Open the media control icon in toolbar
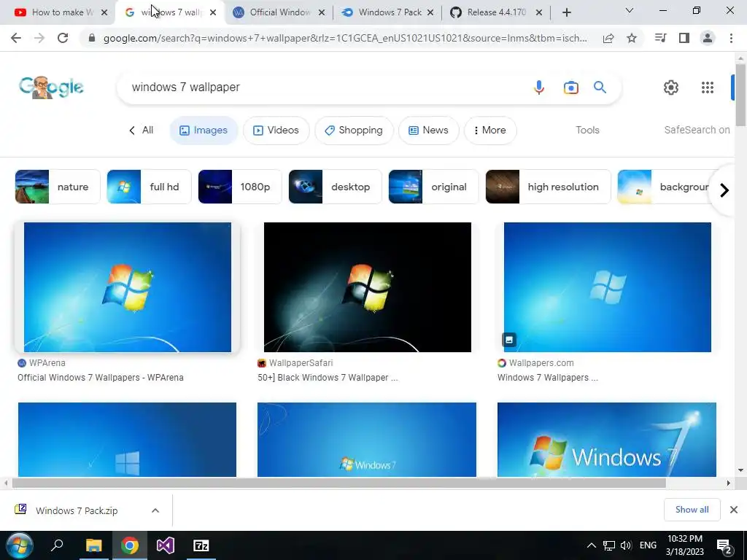Screen dimensions: 747x560 click(660, 38)
